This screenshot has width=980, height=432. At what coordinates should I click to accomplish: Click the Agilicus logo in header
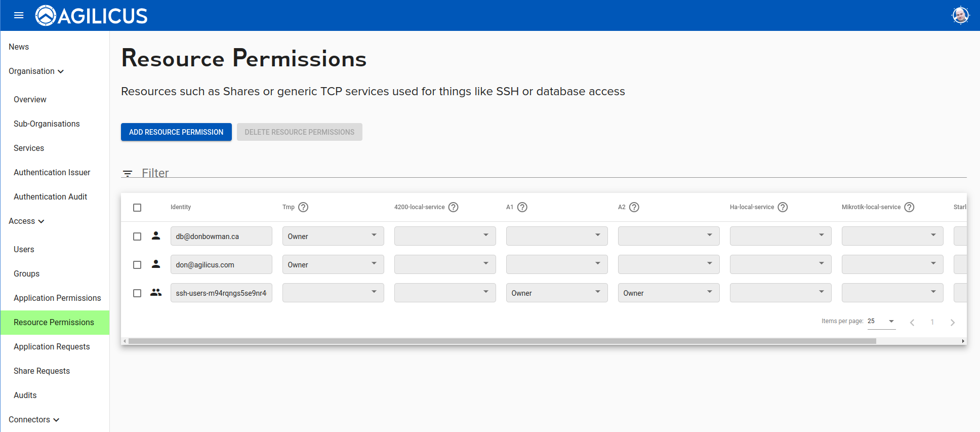(92, 16)
